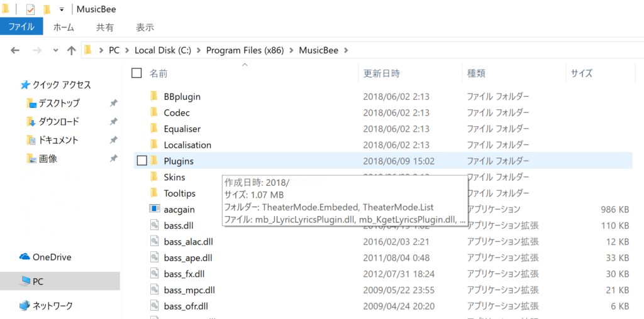Select the BBplugin folder icon

[155, 96]
